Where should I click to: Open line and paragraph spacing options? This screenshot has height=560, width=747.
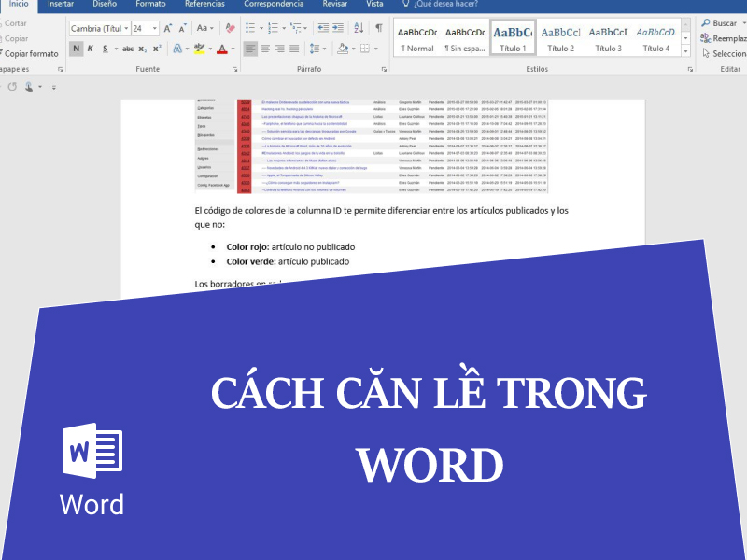click(x=315, y=49)
